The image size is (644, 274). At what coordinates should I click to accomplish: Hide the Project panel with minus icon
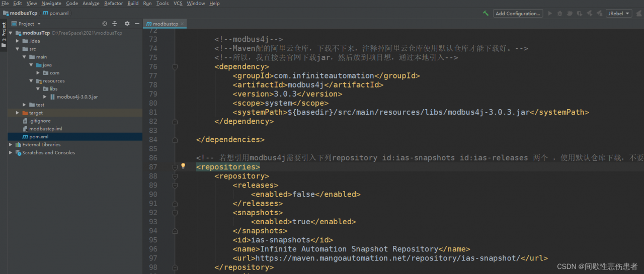[x=137, y=24]
